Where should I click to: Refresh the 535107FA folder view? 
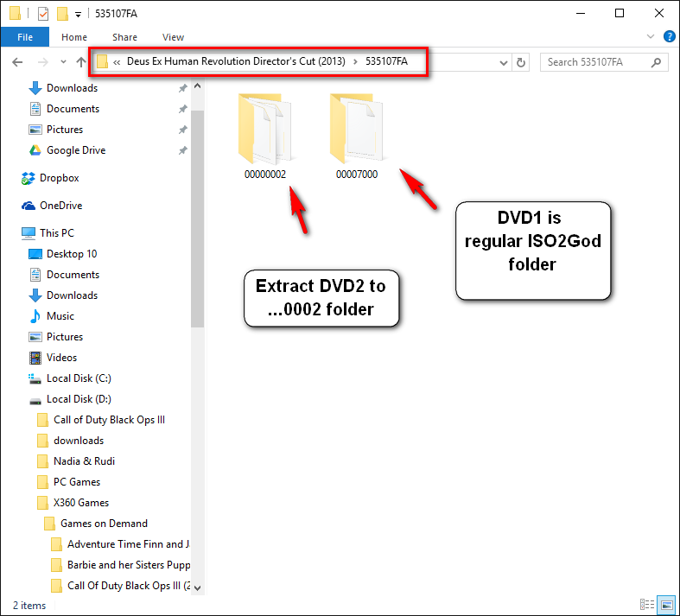click(521, 63)
